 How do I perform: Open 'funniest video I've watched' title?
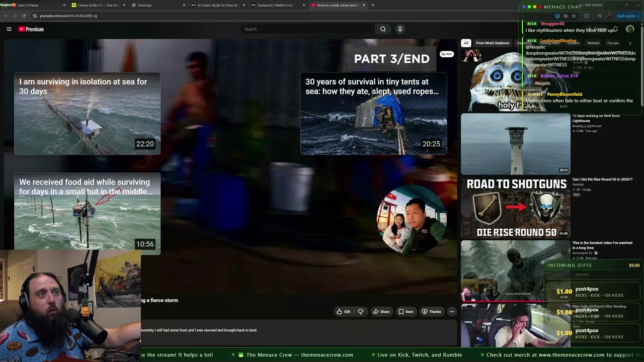click(x=602, y=245)
